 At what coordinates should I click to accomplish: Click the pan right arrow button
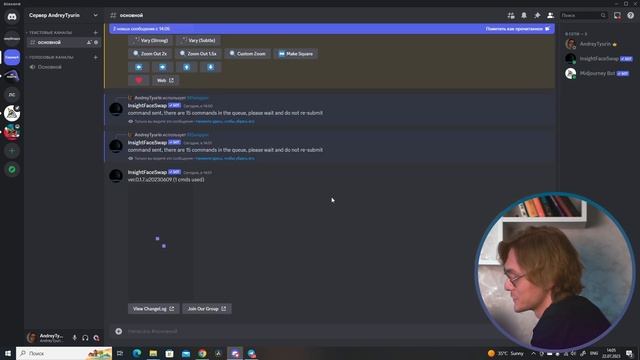(x=162, y=67)
